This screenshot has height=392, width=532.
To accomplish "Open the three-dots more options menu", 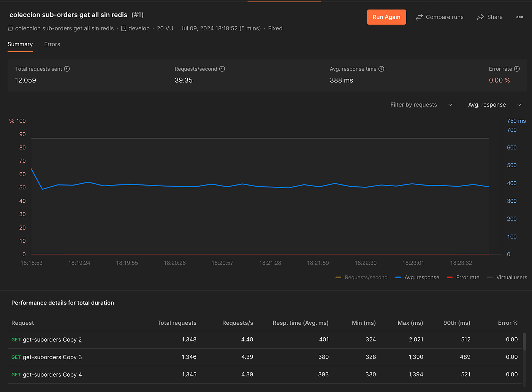I will 520,17.
